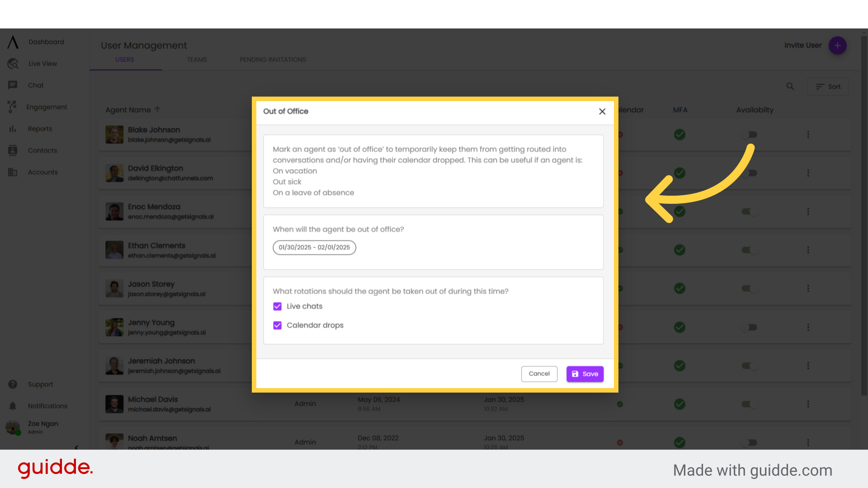Cancel the Out of Office dialog
The height and width of the screenshot is (488, 868).
tap(539, 374)
